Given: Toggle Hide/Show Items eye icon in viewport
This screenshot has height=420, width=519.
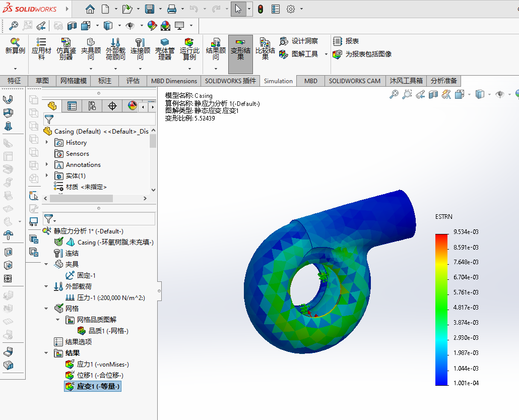Looking at the screenshot, I should pyautogui.click(x=499, y=95).
